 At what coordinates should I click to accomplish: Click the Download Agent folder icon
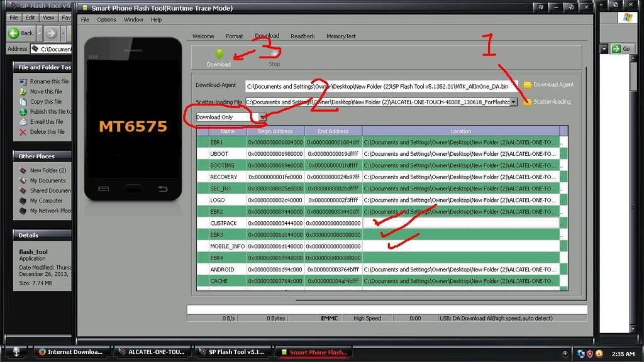pos(527,85)
